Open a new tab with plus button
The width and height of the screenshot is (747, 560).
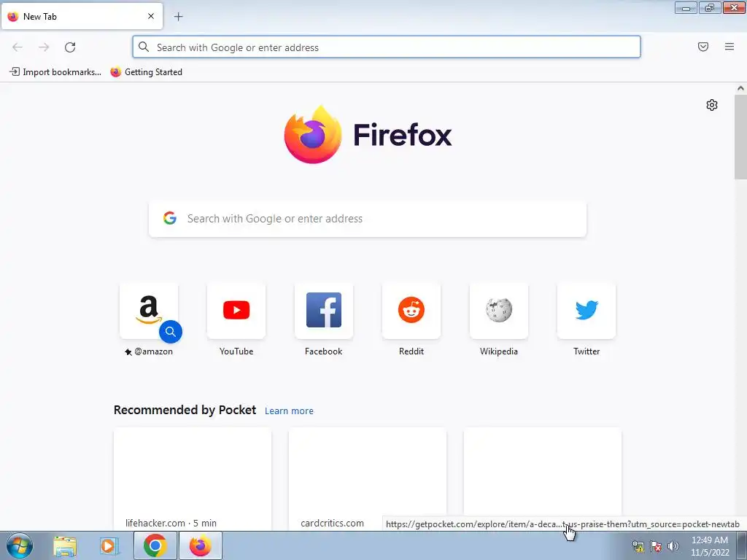click(178, 17)
